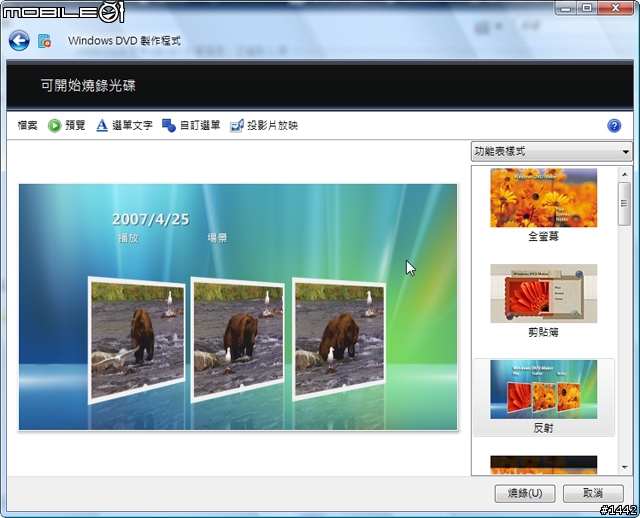Screen dimensions: 640x518
Task: Click the green preview play icon
Action: 54,126
